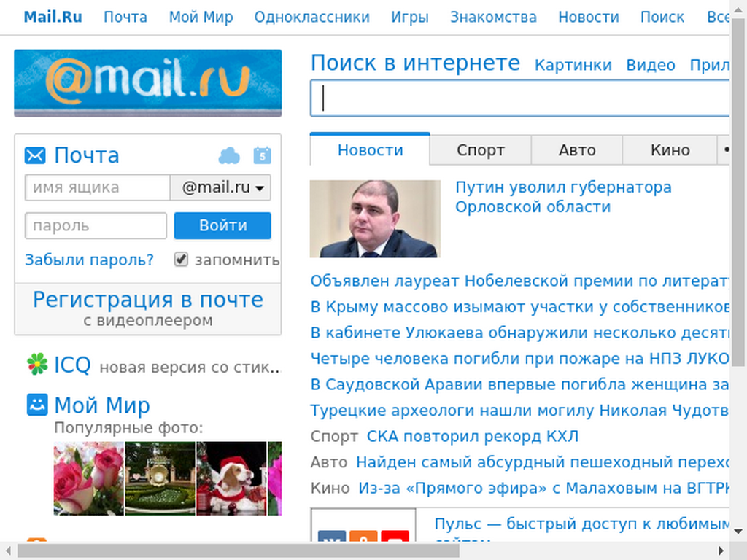Image resolution: width=747 pixels, height=560 pixels.
Task: Open the Турецкие археологи headline
Action: click(x=519, y=410)
